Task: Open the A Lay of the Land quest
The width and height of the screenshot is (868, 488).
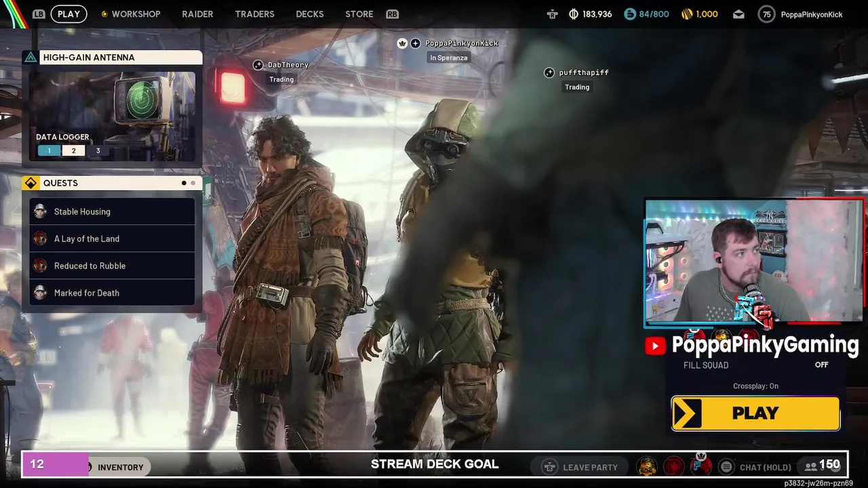Action: pyautogui.click(x=112, y=239)
